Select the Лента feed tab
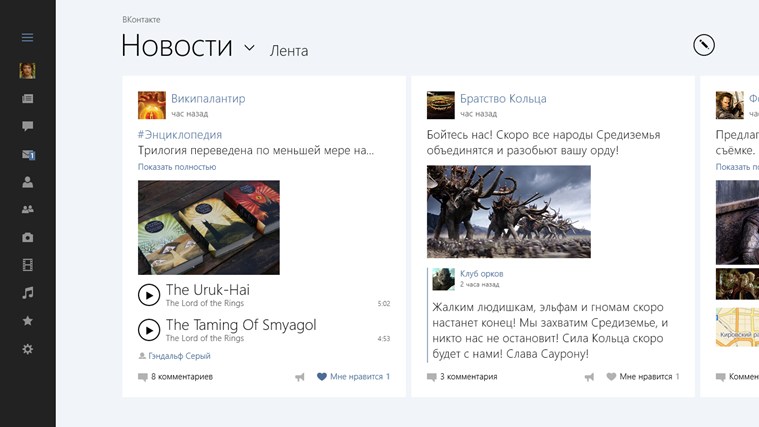The image size is (759, 427). pos(289,51)
